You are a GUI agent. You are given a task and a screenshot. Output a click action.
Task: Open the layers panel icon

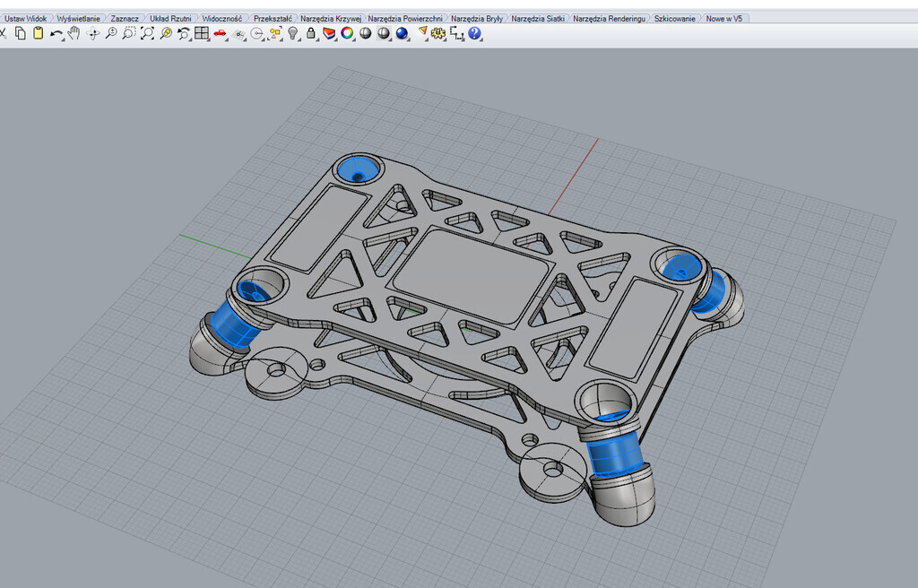pos(328,33)
